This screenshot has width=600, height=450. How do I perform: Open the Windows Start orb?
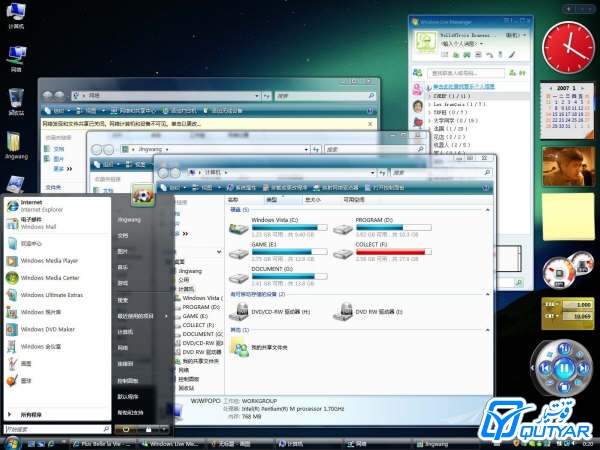(12, 443)
